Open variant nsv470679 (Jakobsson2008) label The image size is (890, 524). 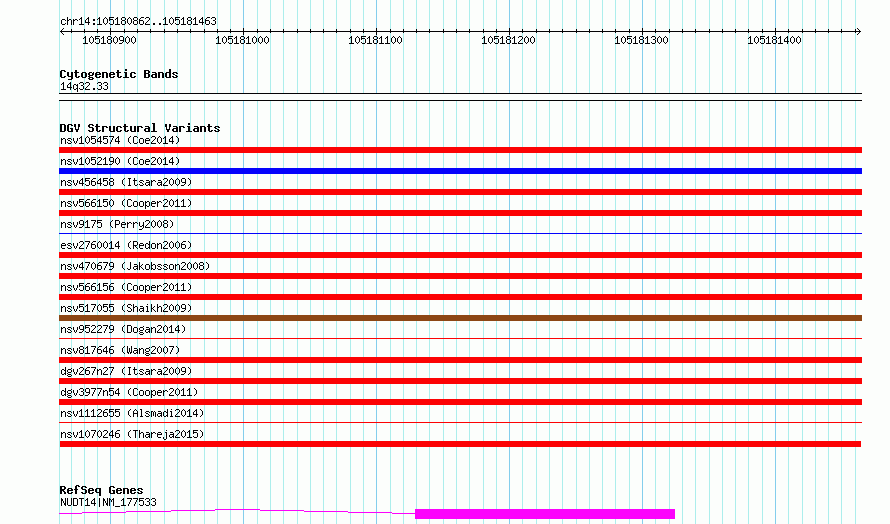135,266
